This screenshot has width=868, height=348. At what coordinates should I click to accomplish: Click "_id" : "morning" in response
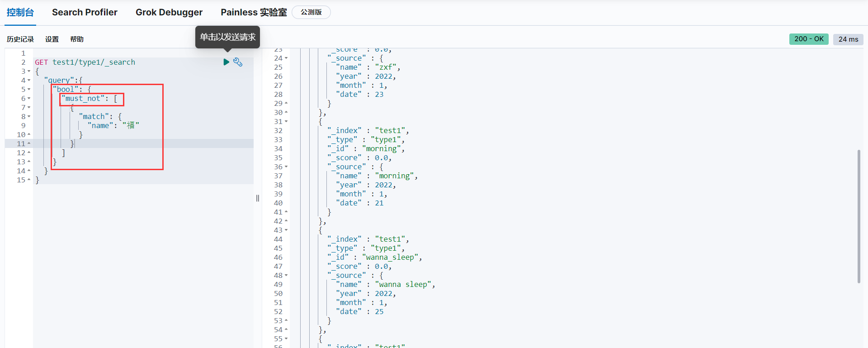366,149
